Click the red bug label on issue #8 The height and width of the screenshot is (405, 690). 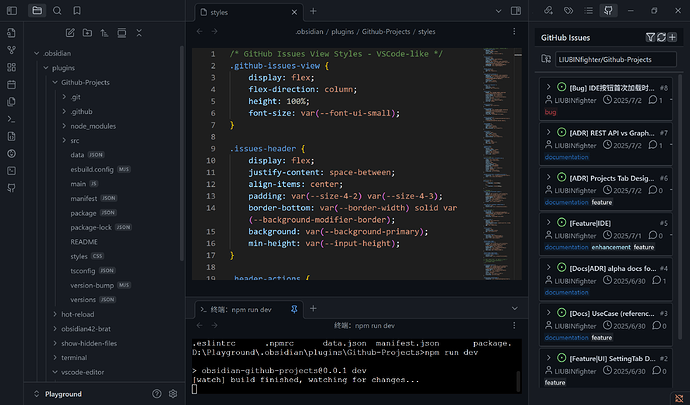click(x=550, y=112)
